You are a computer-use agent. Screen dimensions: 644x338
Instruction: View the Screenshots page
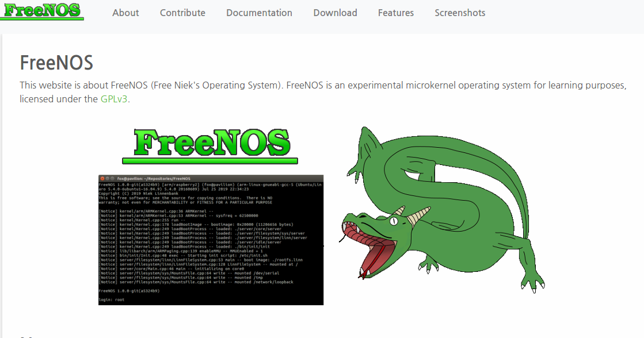pos(460,13)
